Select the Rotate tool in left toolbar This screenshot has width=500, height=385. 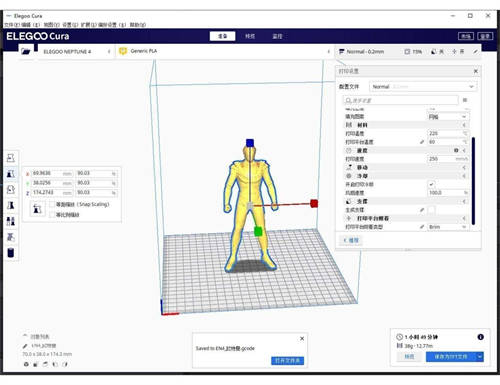point(11,189)
